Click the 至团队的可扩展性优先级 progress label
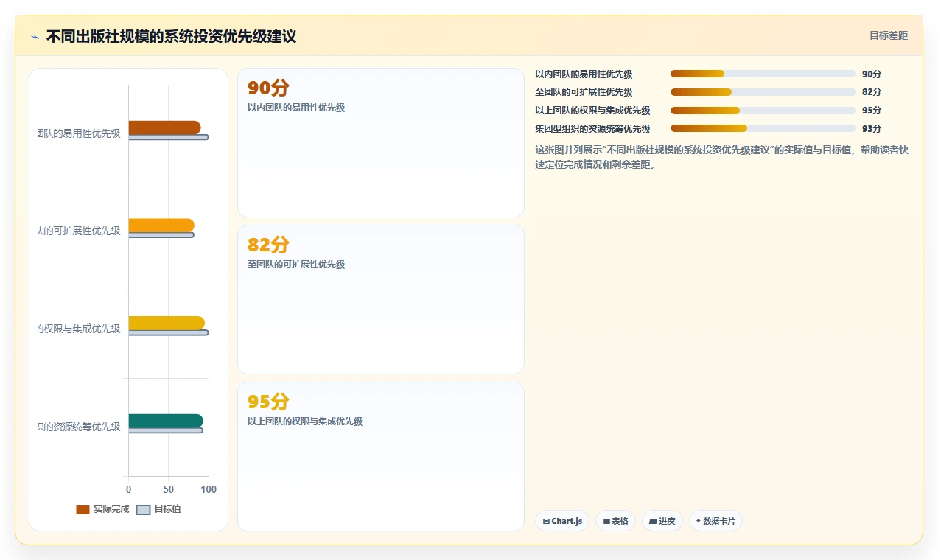938x560 pixels. pos(584,92)
